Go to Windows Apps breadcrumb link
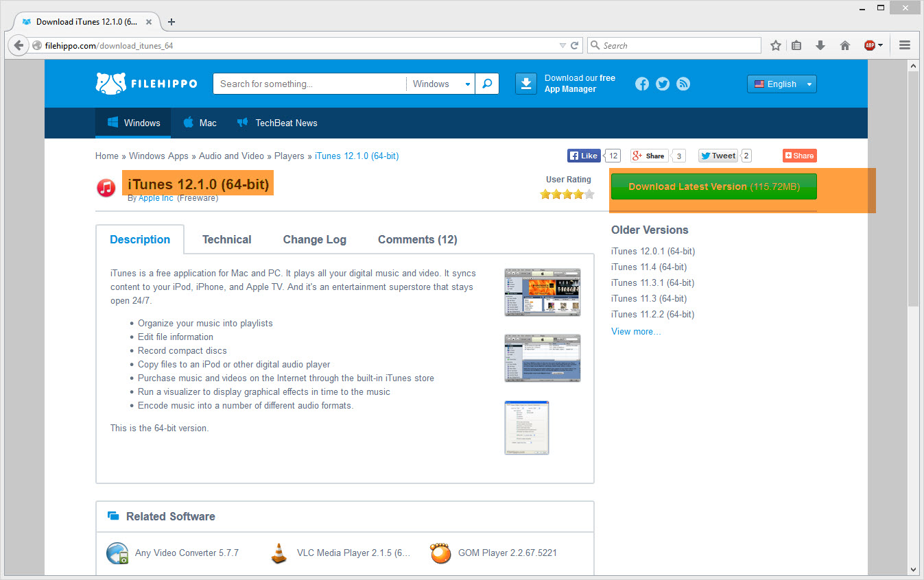 [x=158, y=156]
